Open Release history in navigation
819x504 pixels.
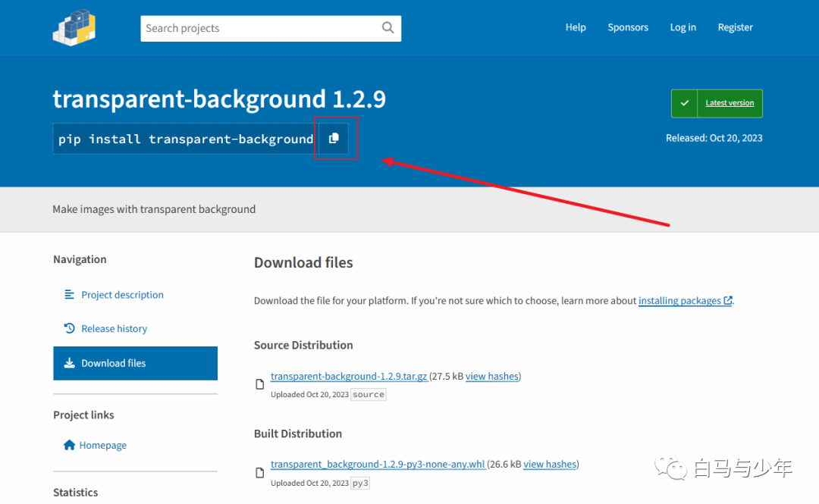click(x=114, y=328)
